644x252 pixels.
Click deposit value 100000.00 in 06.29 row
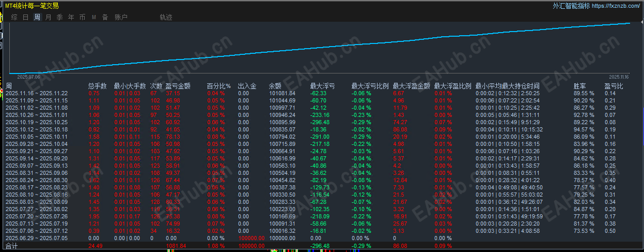(x=252, y=238)
